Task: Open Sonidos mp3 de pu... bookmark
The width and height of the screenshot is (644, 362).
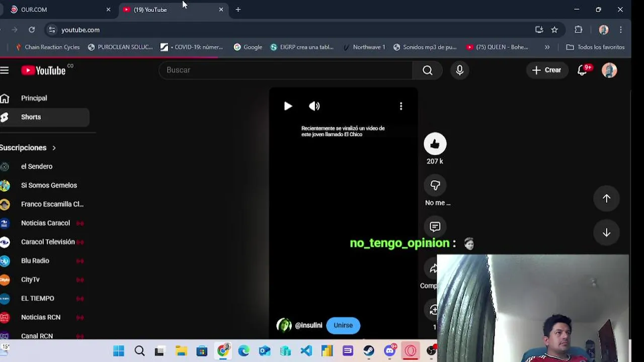Action: coord(425,47)
